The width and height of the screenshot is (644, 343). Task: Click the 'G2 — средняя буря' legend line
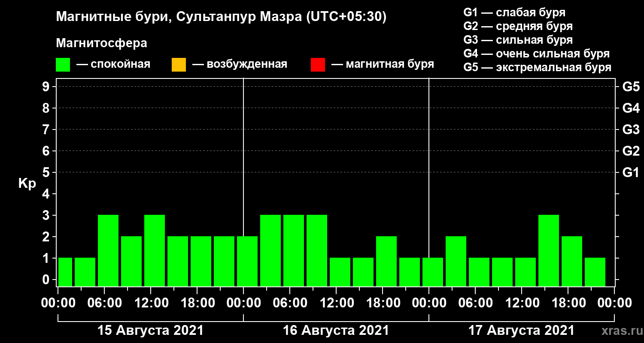pyautogui.click(x=518, y=26)
